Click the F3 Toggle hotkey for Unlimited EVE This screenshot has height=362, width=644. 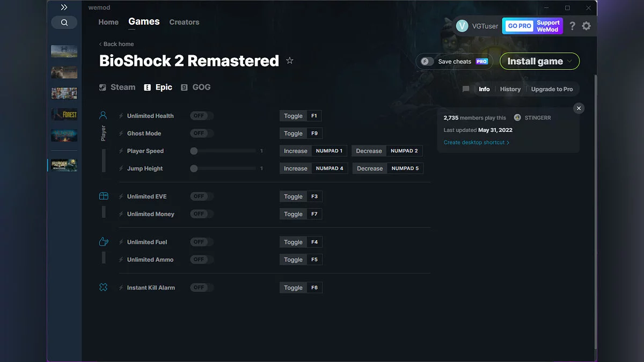(x=301, y=196)
